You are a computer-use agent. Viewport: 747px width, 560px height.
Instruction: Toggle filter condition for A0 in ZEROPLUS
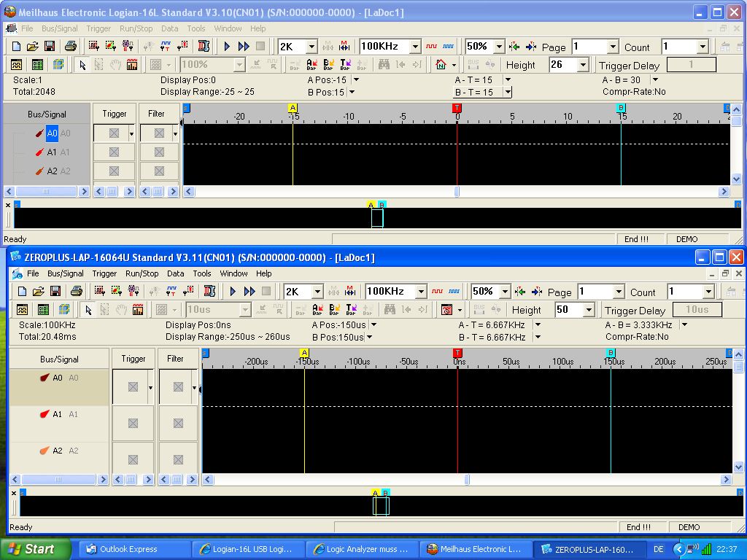tap(178, 386)
